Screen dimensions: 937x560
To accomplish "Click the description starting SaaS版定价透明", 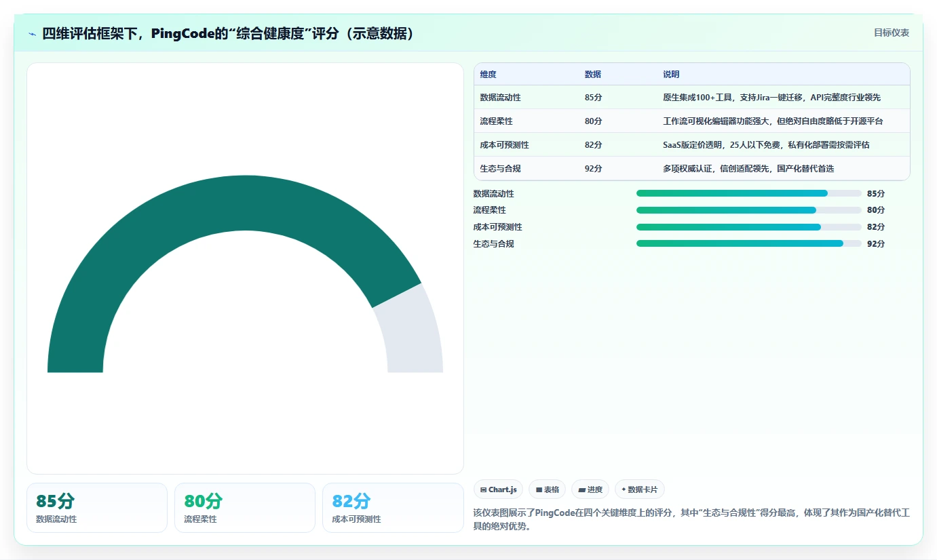I will [766, 145].
